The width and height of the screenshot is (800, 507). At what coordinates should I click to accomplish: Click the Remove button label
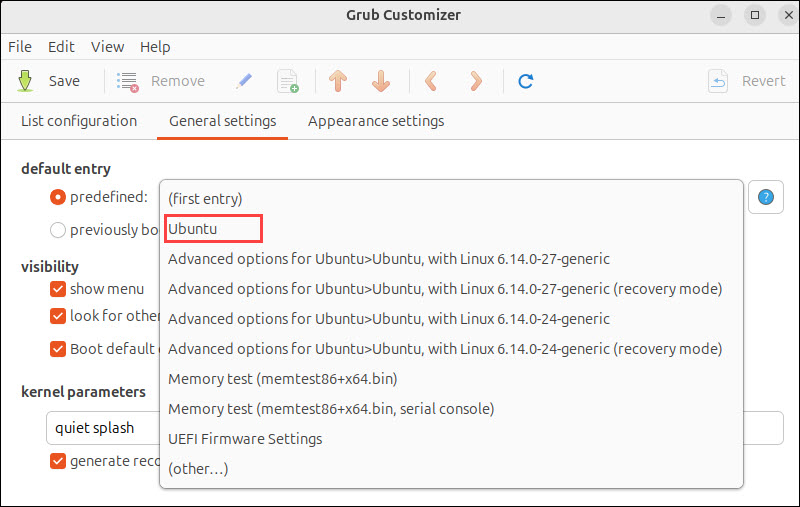pos(178,81)
